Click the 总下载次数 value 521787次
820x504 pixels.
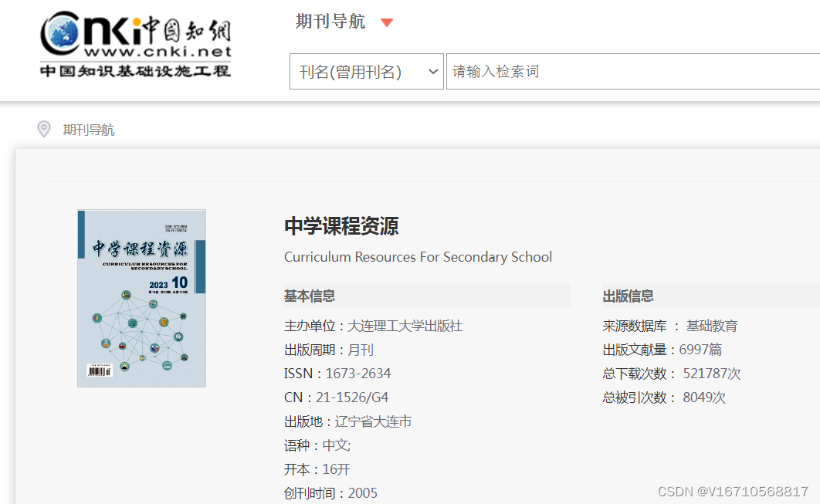click(x=712, y=374)
